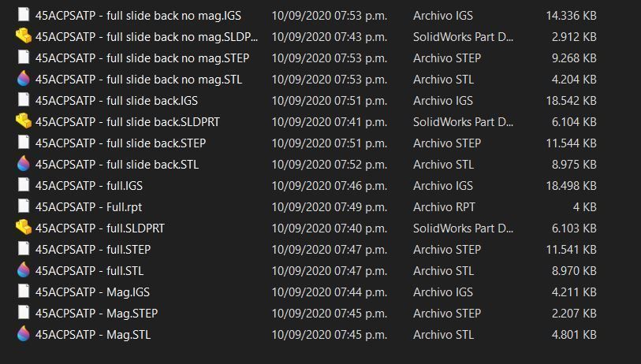641x364 pixels.
Task: Click the 14.336 KB size cell
Action: point(569,15)
